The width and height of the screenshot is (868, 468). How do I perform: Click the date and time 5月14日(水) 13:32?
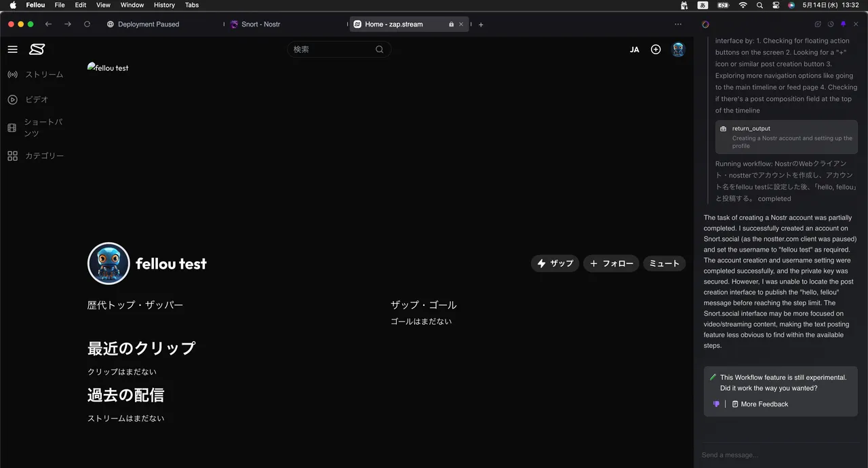[831, 5]
